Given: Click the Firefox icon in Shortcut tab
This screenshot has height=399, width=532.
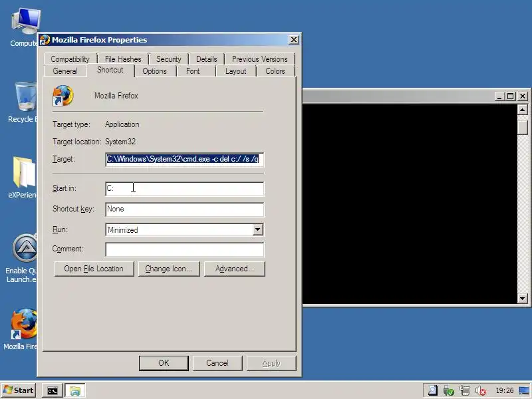Looking at the screenshot, I should tap(63, 95).
